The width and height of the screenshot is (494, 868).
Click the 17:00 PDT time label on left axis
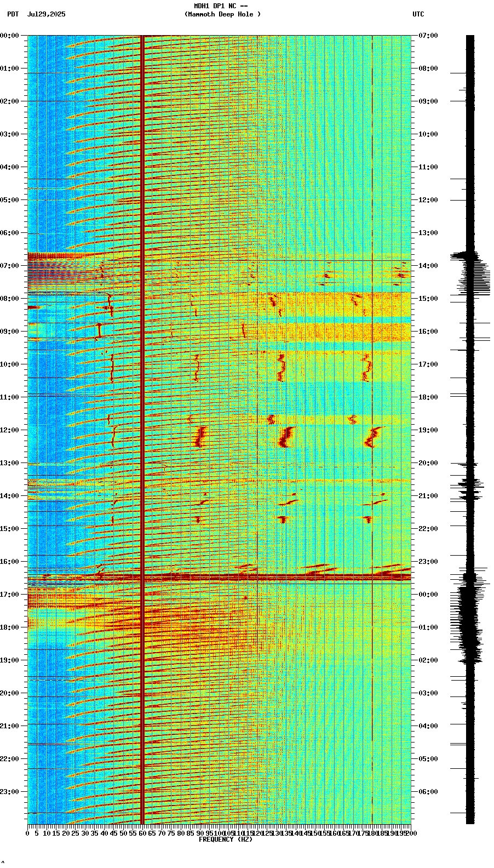pyautogui.click(x=9, y=595)
